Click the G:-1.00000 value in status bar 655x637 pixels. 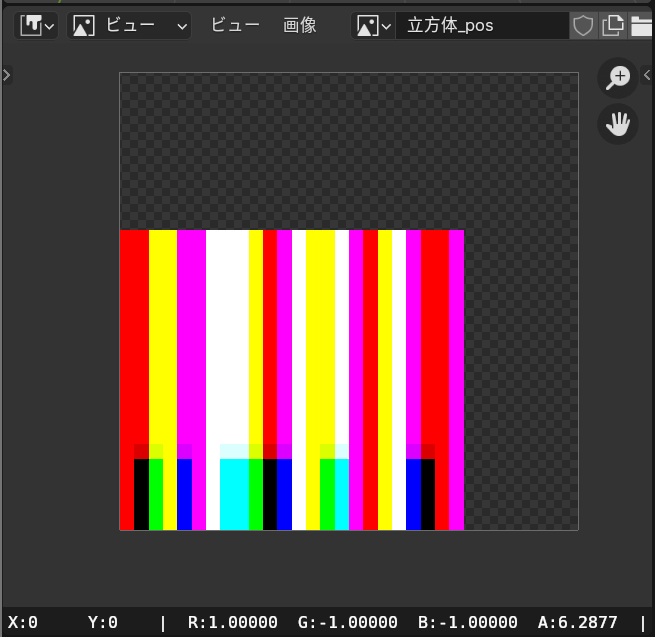(348, 622)
